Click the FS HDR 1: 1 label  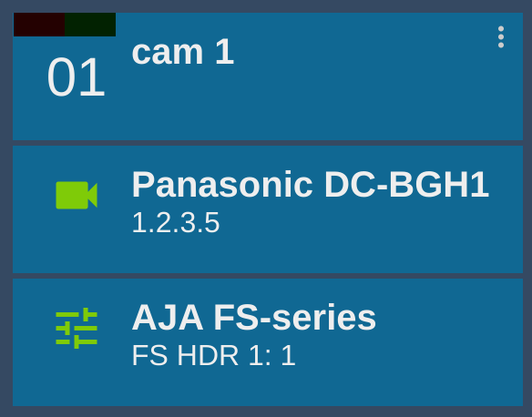point(214,356)
